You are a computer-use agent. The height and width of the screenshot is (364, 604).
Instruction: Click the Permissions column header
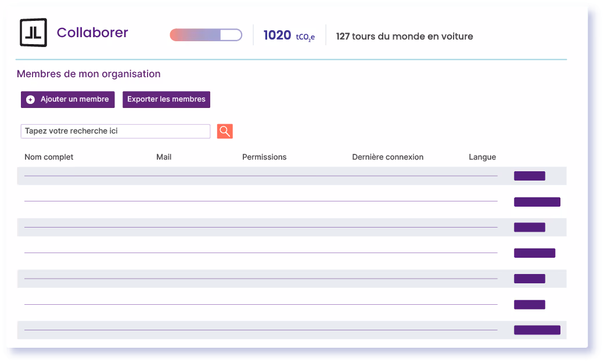point(264,157)
